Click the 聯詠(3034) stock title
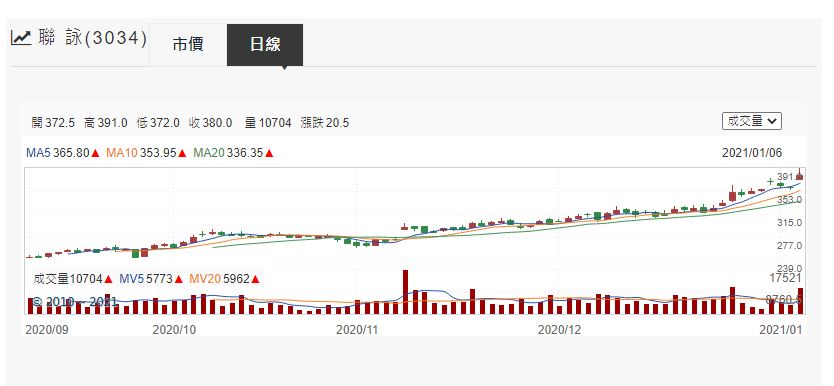The image size is (834, 386). pyautogui.click(x=93, y=38)
